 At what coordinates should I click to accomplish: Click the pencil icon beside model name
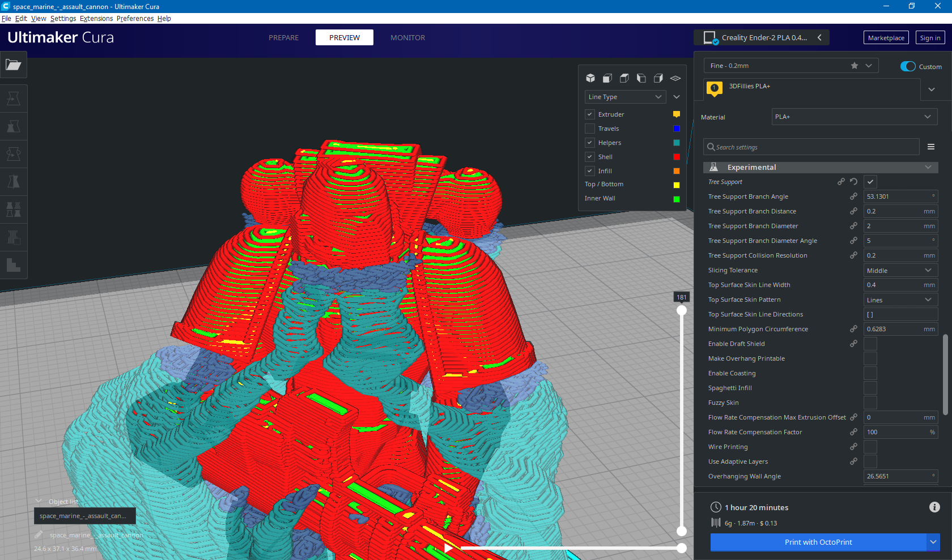39,535
